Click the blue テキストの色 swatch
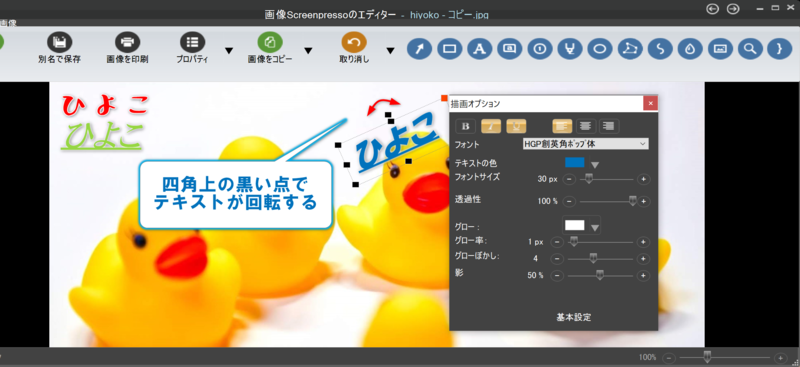 (574, 163)
